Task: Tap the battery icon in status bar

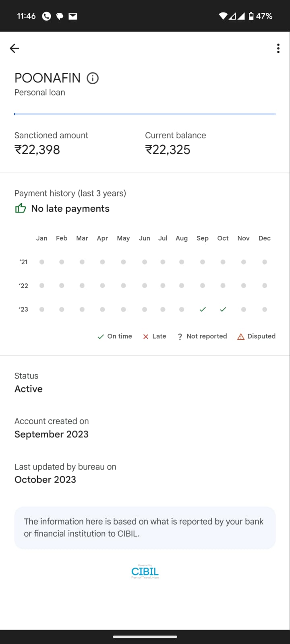Action: click(x=251, y=16)
